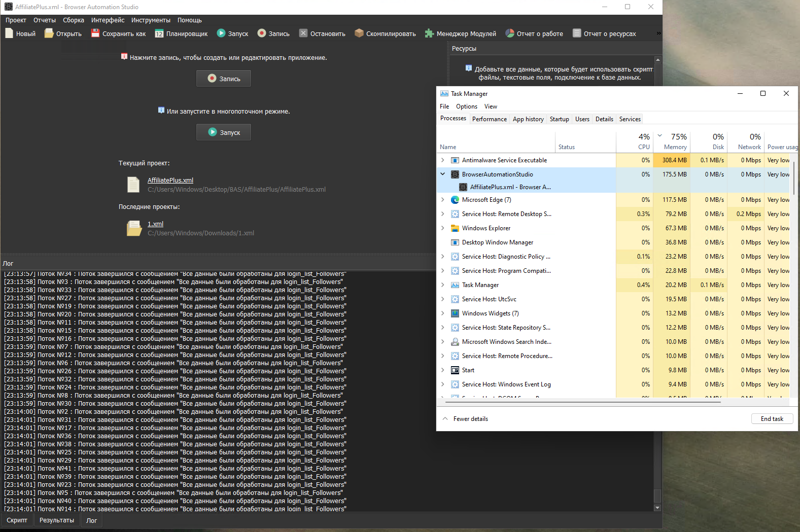Click the Сохранить как save icon
The width and height of the screenshot is (800, 532).
tap(95, 33)
